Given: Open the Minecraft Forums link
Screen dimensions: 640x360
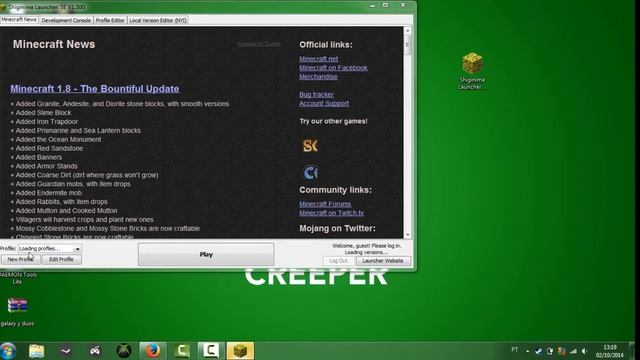Looking at the screenshot, I should pyautogui.click(x=325, y=204).
